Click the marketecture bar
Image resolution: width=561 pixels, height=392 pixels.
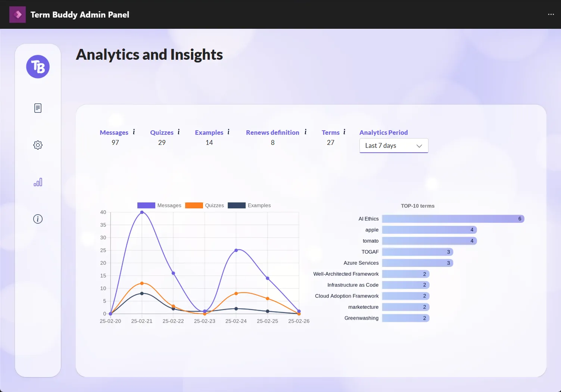coord(406,307)
